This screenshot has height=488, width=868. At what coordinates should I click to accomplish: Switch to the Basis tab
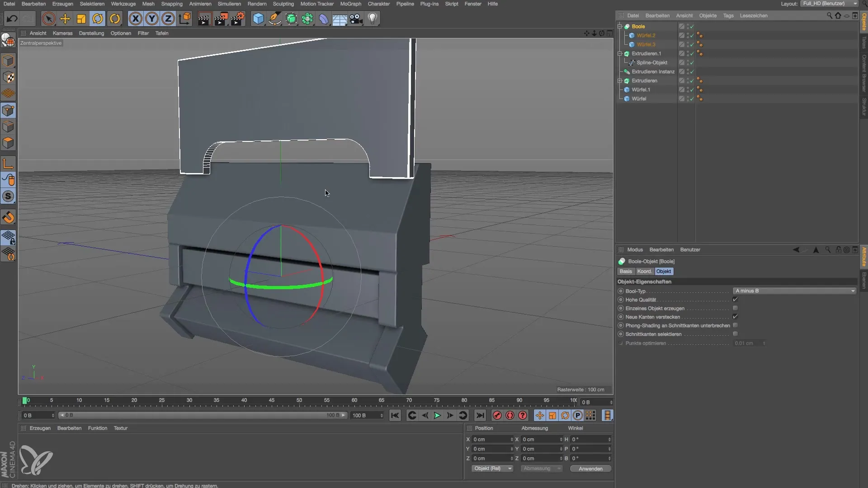point(626,272)
